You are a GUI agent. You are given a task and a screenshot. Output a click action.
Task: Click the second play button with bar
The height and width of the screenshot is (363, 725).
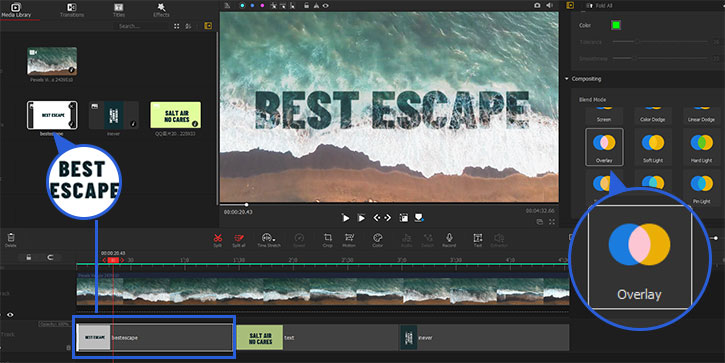click(x=362, y=218)
